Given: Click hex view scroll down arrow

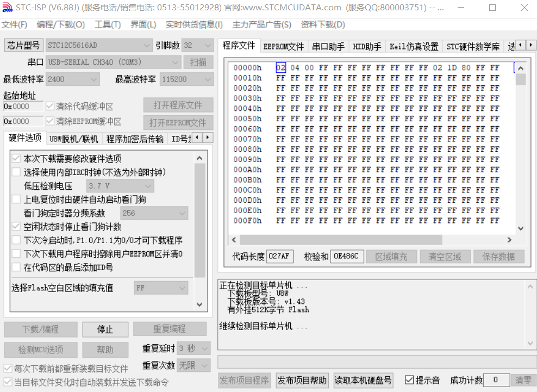Looking at the screenshot, I should (521, 228).
